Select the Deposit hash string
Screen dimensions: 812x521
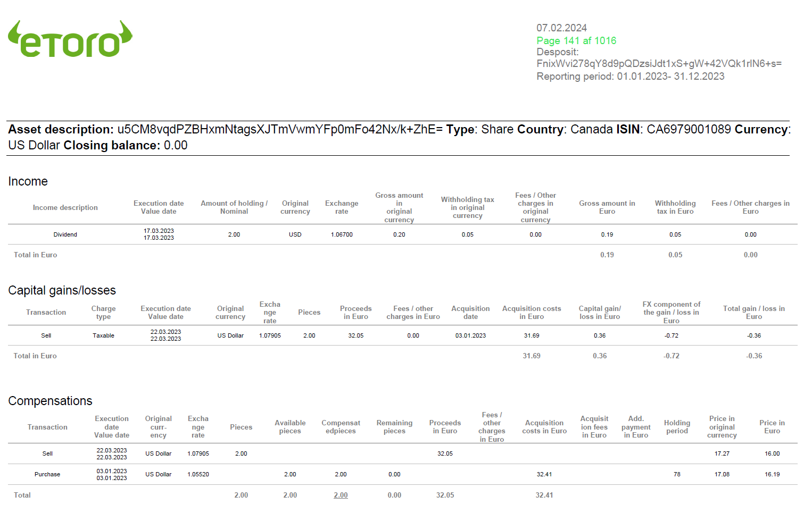(x=659, y=64)
